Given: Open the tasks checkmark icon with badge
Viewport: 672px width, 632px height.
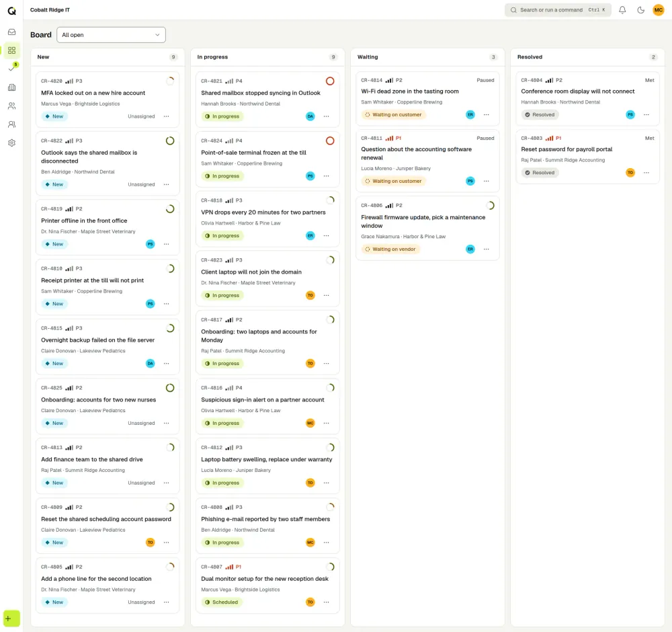Looking at the screenshot, I should tap(11, 69).
